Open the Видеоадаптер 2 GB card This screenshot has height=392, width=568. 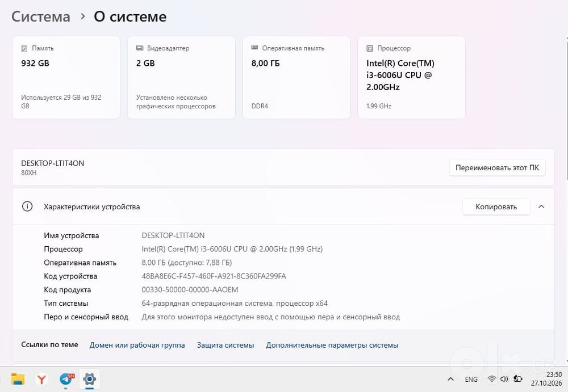click(x=181, y=78)
